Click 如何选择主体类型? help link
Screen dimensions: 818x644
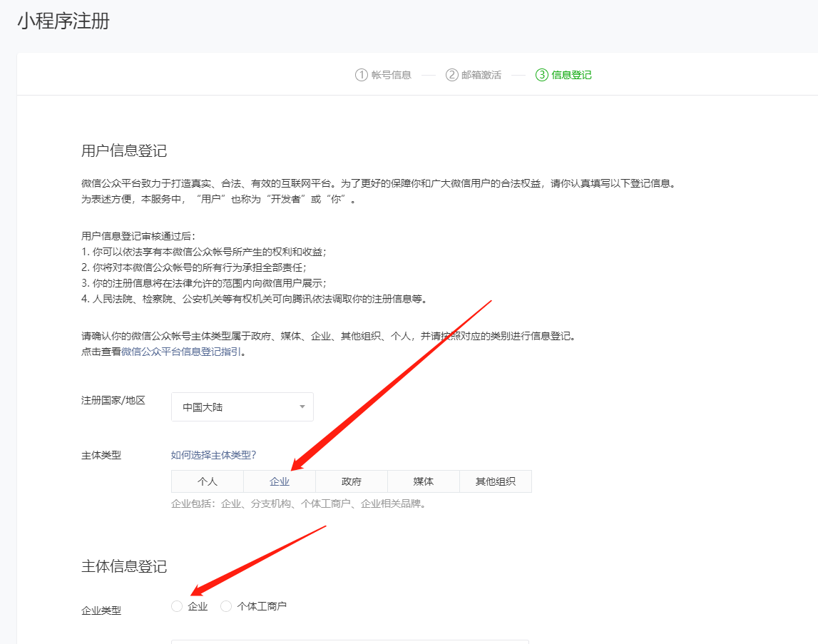coord(212,454)
